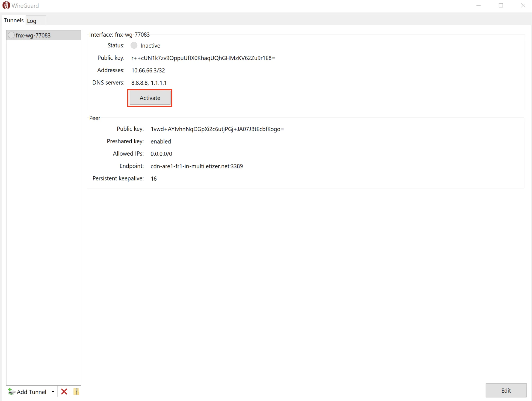
Task: Click the Activate button
Action: pyautogui.click(x=150, y=98)
